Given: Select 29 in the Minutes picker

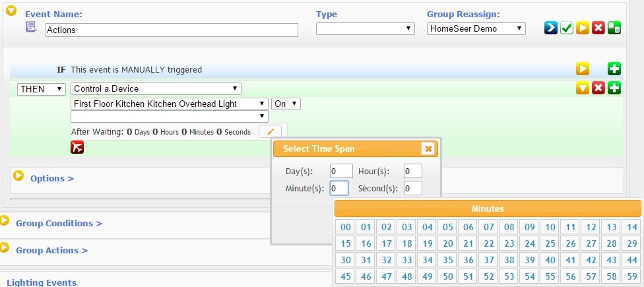Looking at the screenshot, I should [632, 243].
